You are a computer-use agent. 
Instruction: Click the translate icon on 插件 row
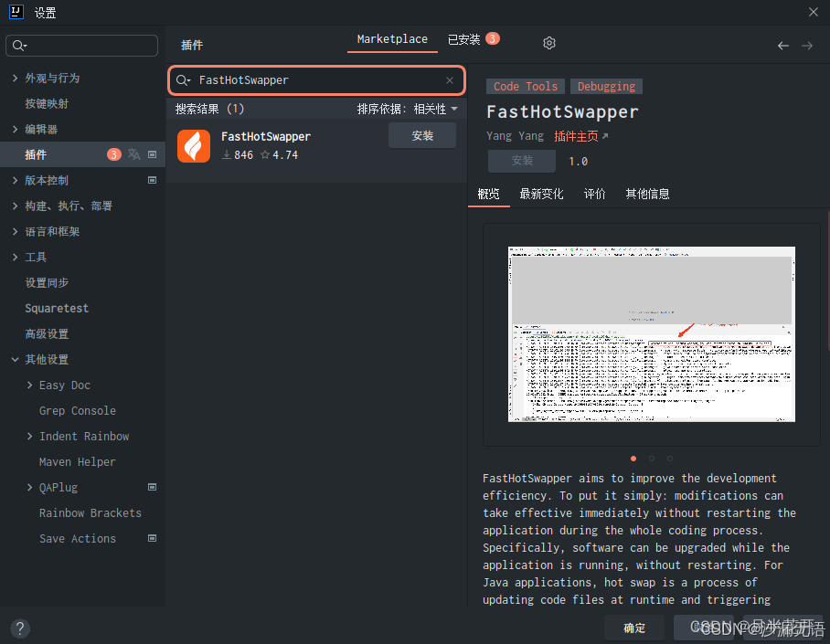pyautogui.click(x=134, y=154)
